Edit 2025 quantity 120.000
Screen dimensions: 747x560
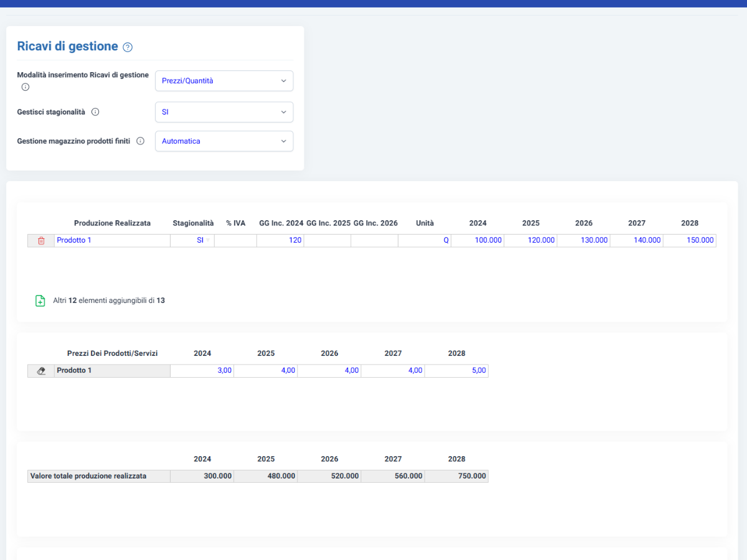[x=530, y=240]
